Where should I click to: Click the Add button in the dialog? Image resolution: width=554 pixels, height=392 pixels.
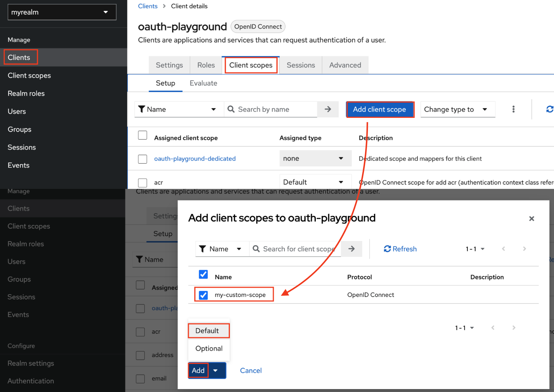click(x=198, y=370)
